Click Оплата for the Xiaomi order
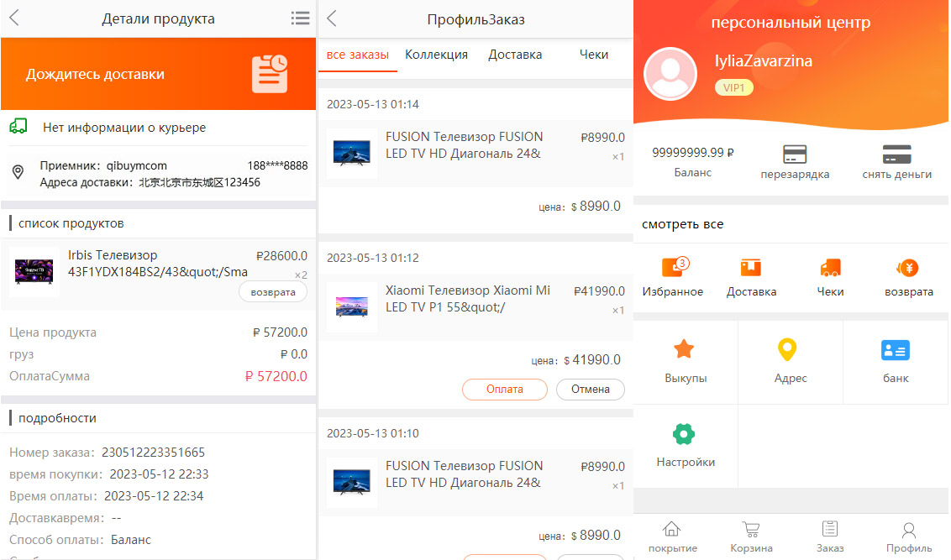 click(505, 389)
